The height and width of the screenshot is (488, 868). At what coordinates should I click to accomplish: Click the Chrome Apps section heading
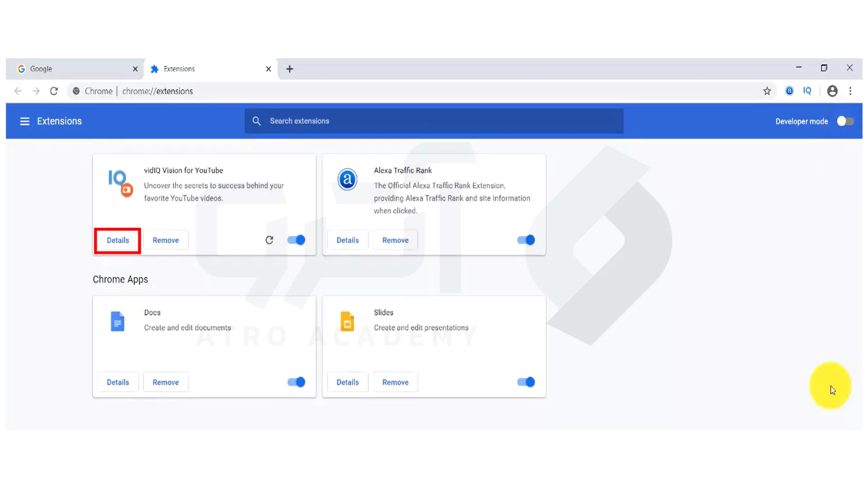click(120, 280)
